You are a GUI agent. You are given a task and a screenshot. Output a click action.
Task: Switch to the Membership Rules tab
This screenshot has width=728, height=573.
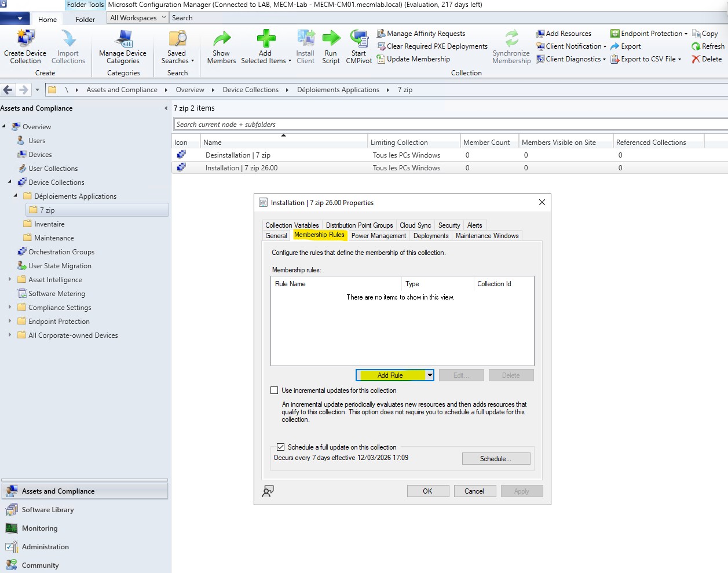point(320,235)
